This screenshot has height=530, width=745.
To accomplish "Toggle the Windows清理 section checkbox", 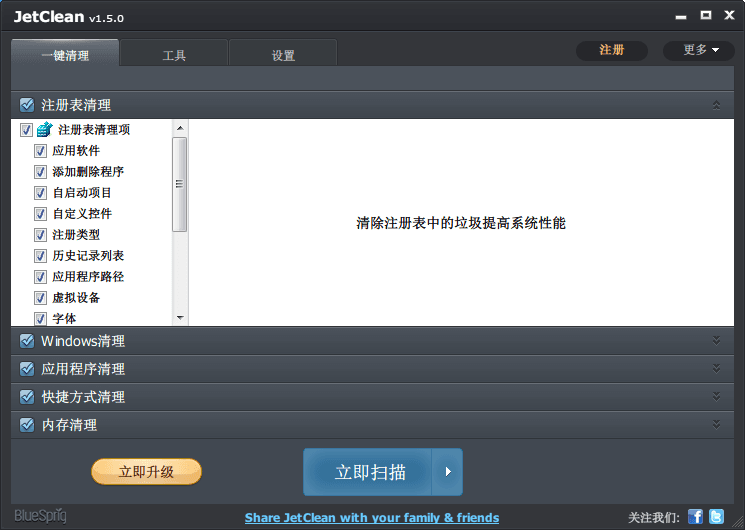I will coord(27,341).
